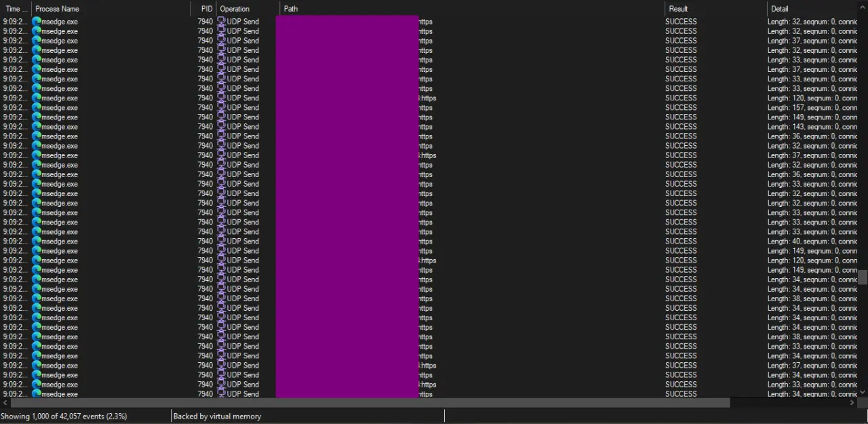Click the Path column header
This screenshot has height=424, width=868.
point(472,9)
